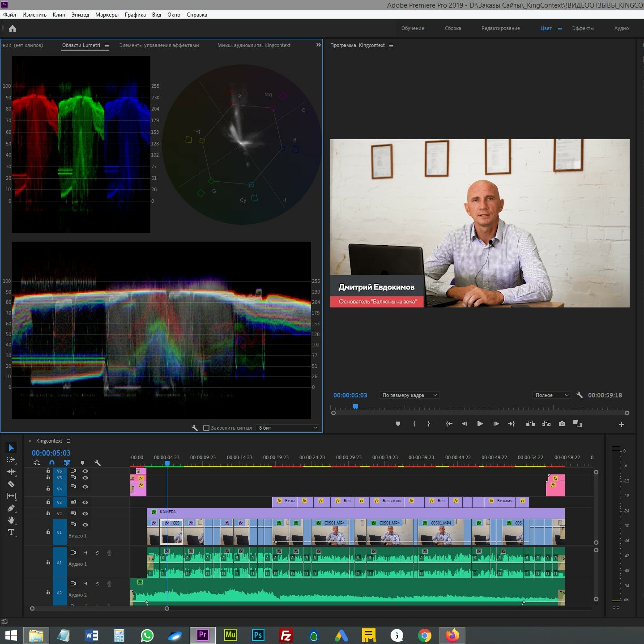
Task: Mark In point in program monitor
Action: tap(414, 424)
